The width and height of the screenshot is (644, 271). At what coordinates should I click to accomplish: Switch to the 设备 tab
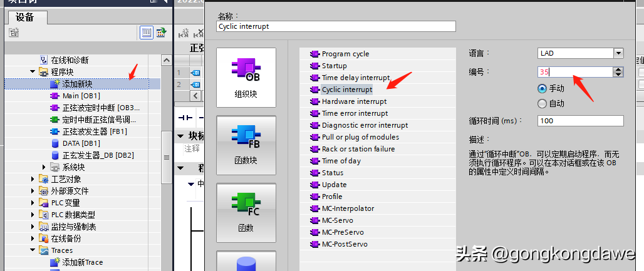click(25, 18)
